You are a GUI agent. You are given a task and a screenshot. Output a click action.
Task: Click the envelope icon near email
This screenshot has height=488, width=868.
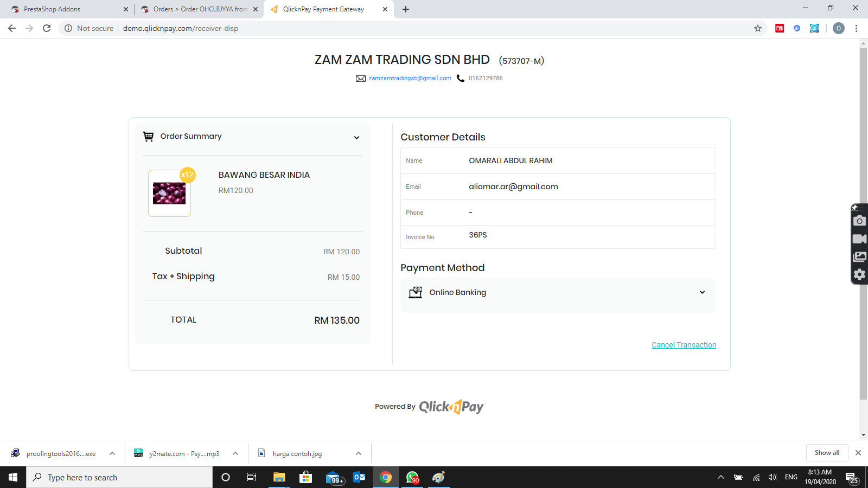pyautogui.click(x=361, y=79)
